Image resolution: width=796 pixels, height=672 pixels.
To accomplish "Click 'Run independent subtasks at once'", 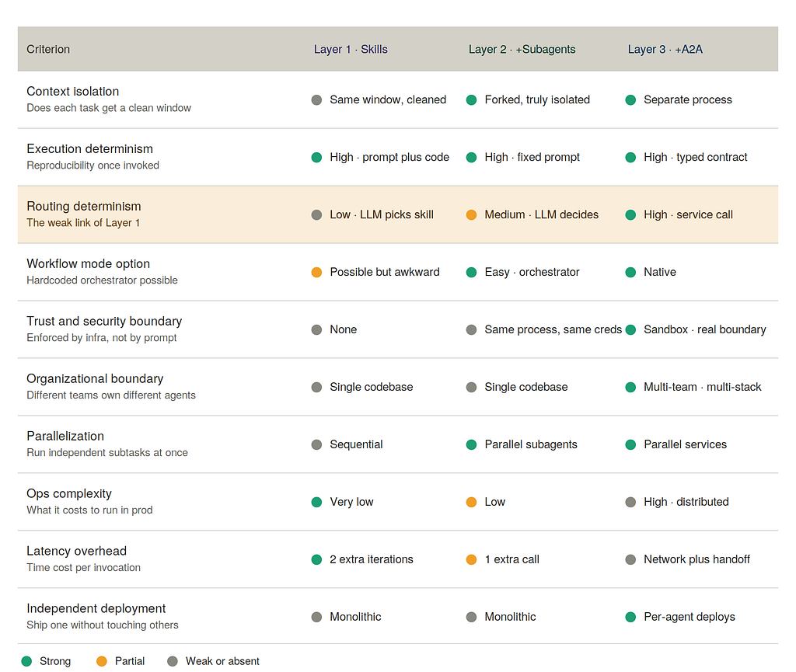I will (x=107, y=452).
